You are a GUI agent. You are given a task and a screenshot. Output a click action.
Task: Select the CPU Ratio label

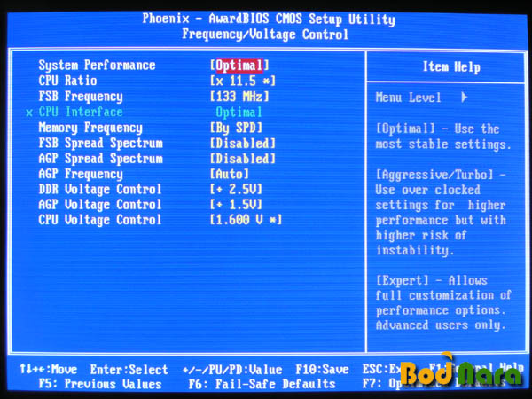click(x=67, y=81)
